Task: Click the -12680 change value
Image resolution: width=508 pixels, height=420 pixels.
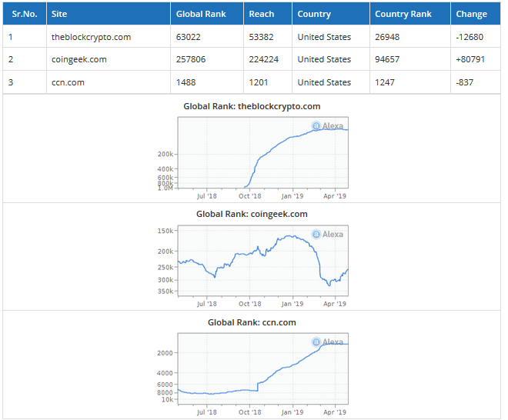Action: pyautogui.click(x=470, y=37)
